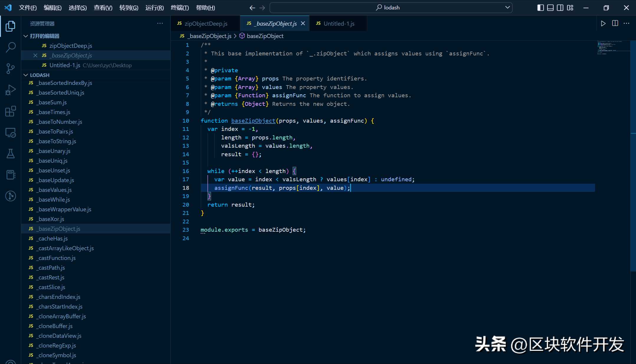
Task: Open _baseUniq.js file
Action: [x=96, y=161]
